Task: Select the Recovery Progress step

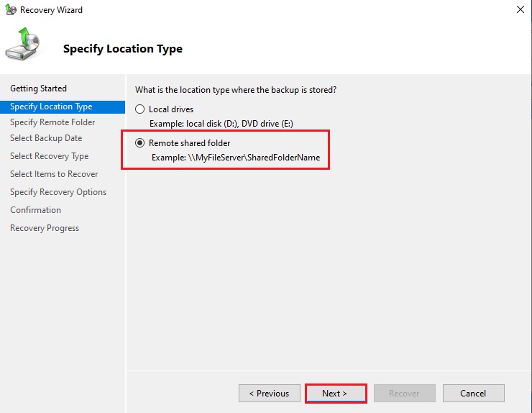Action: tap(45, 228)
